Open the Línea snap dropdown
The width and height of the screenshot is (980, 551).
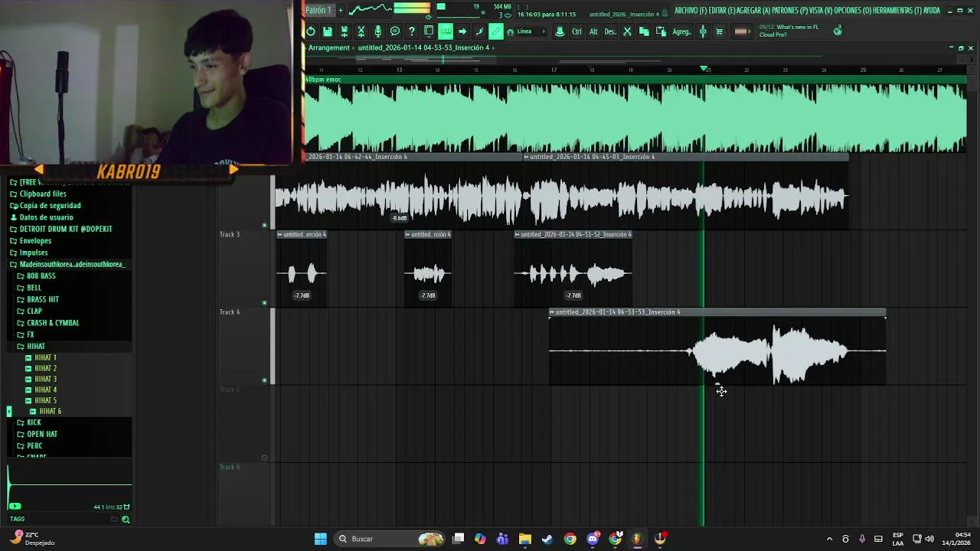click(531, 31)
